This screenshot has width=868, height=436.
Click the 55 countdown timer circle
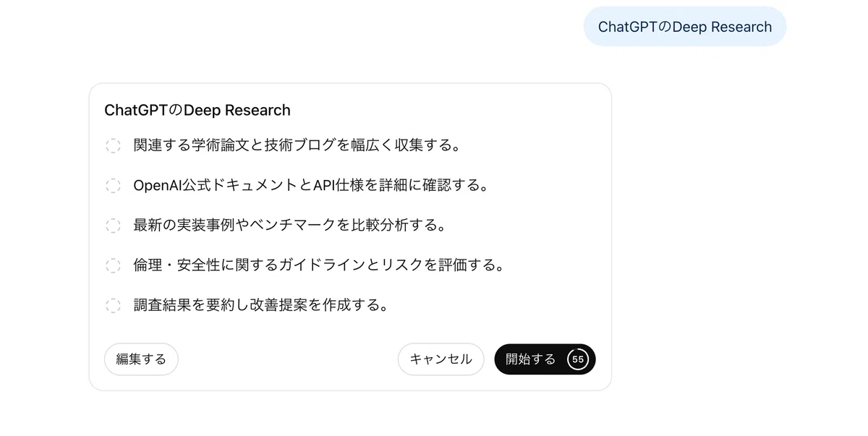(x=578, y=359)
